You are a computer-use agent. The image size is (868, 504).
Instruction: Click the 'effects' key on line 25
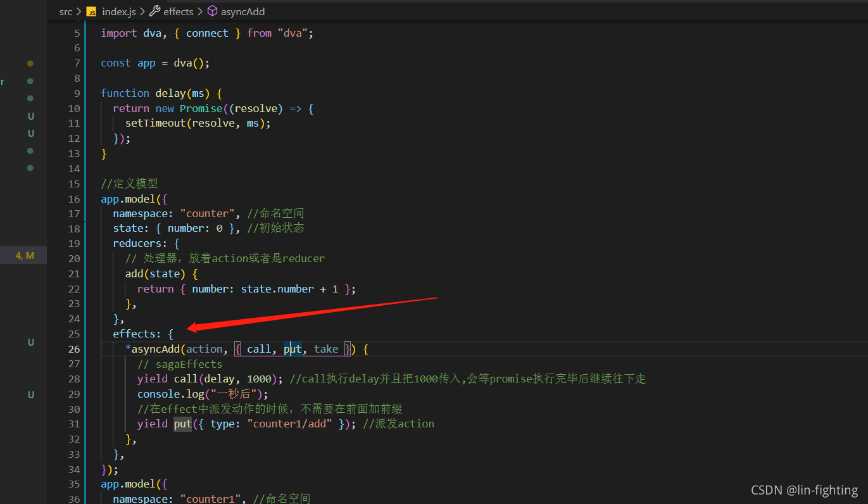click(134, 334)
